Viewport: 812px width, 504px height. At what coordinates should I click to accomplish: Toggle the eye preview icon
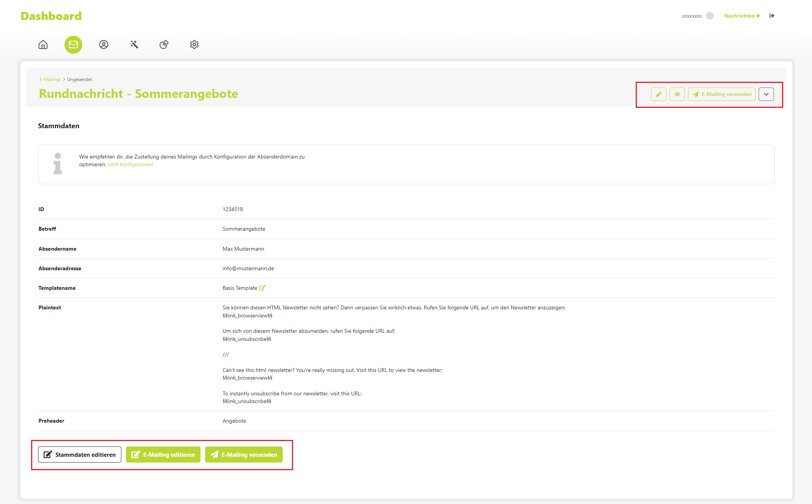pos(677,94)
